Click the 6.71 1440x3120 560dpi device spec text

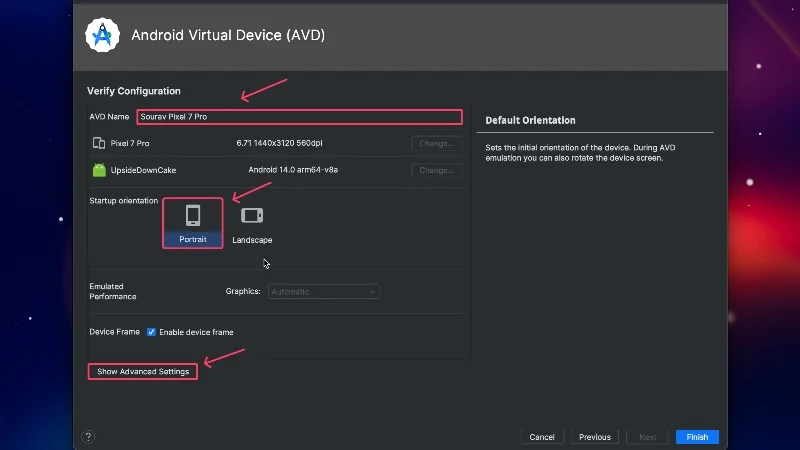coord(285,144)
